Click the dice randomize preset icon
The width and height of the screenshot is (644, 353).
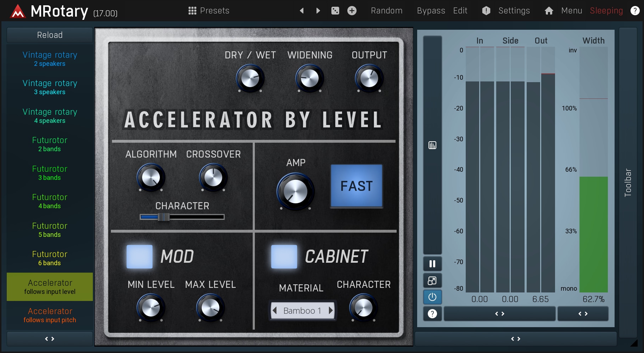click(x=335, y=11)
